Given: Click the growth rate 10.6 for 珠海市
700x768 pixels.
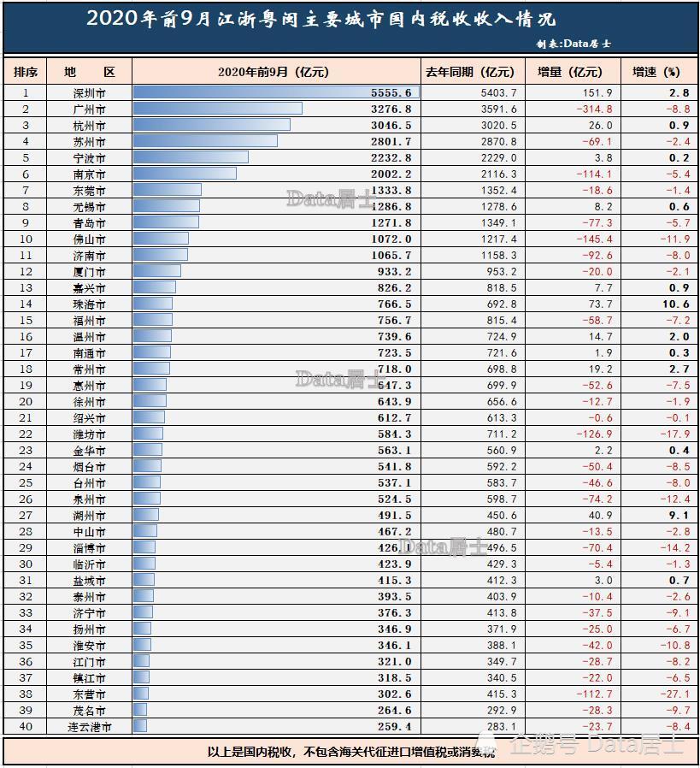Looking at the screenshot, I should pos(676,304).
